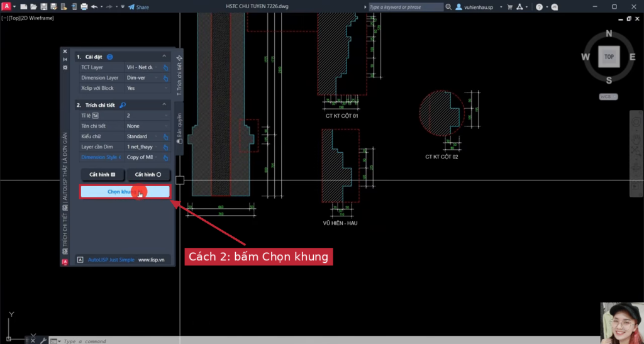Screen dimensions: 644x344
Task: Click the blue globe icon beside Cài đặt
Action: 109,57
